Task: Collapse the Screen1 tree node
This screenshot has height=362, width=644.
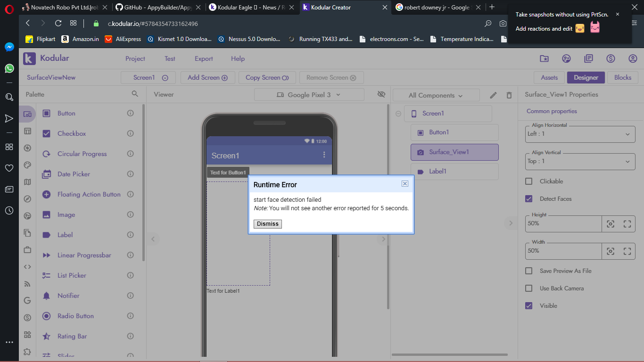Action: click(398, 114)
